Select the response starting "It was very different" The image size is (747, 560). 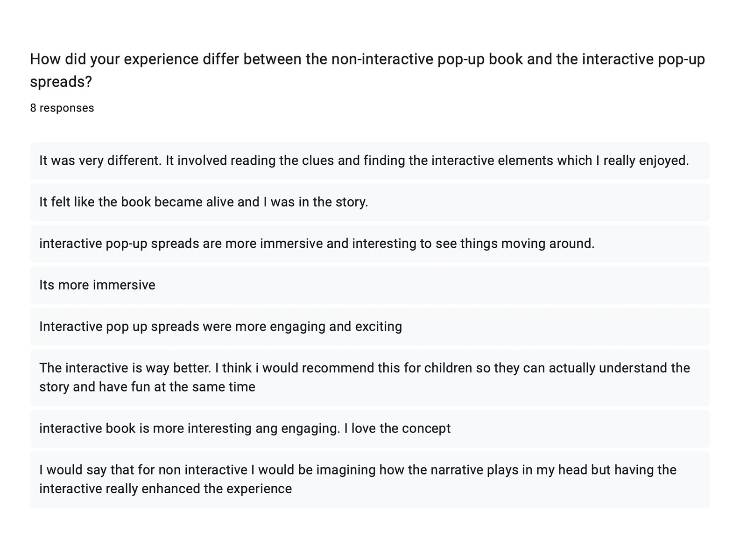(x=364, y=161)
